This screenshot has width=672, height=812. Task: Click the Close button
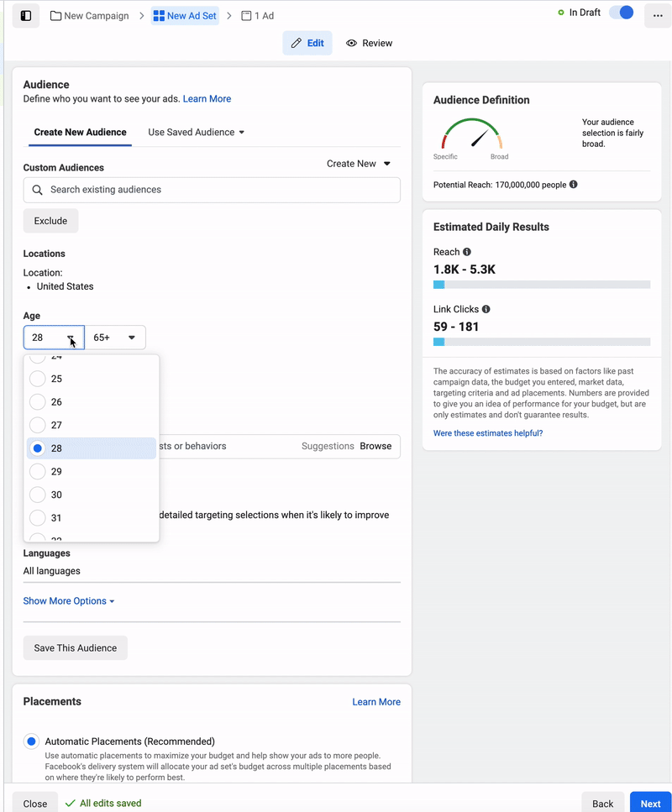[35, 804]
